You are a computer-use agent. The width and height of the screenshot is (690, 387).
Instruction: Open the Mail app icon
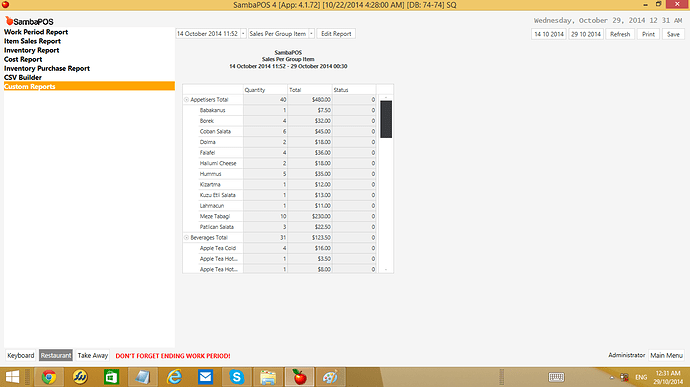(x=206, y=377)
